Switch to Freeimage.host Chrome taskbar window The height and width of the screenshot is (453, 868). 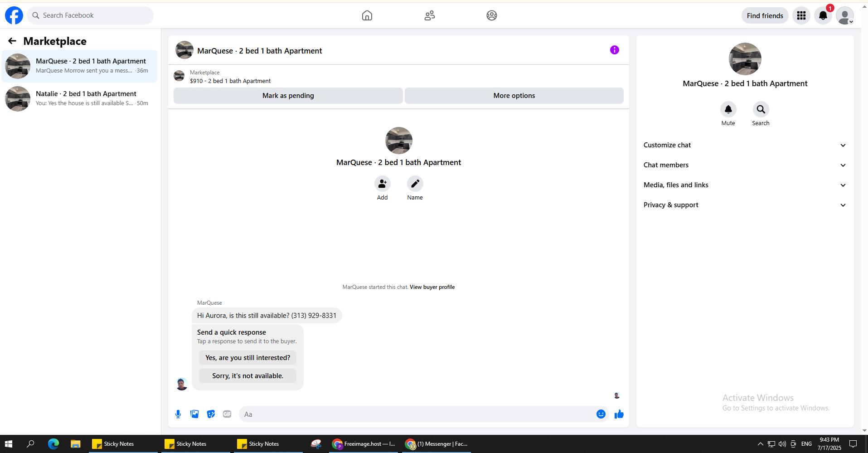(x=364, y=444)
